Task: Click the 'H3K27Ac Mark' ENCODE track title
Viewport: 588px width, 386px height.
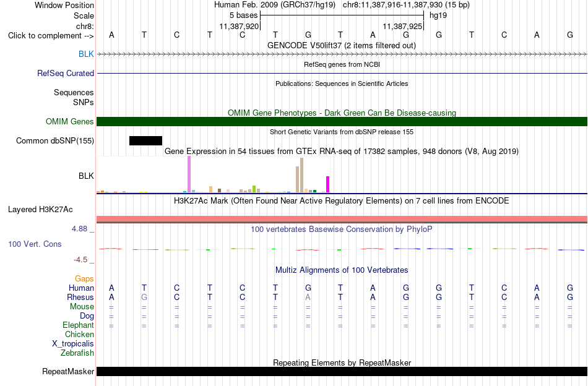Action: (342, 201)
